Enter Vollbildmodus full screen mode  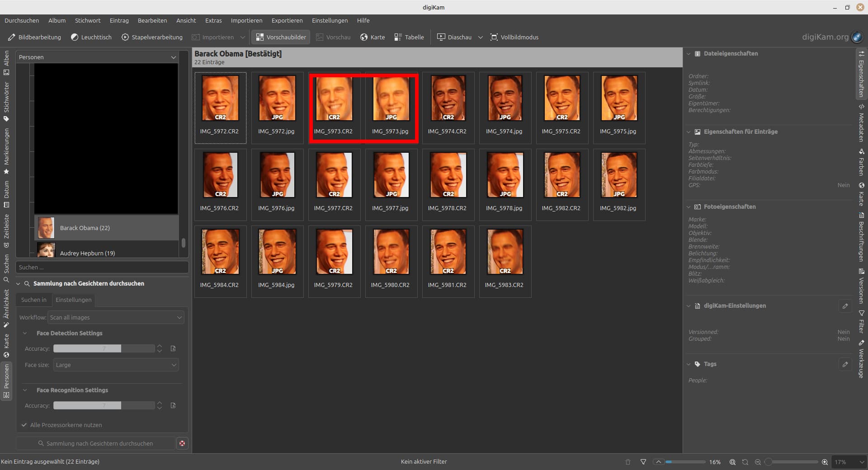coord(514,37)
